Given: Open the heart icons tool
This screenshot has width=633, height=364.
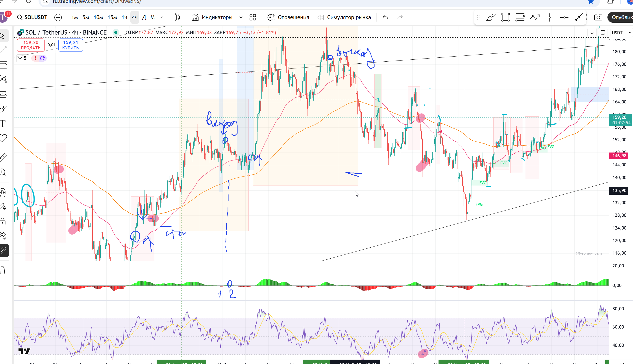Looking at the screenshot, I should (3, 138).
